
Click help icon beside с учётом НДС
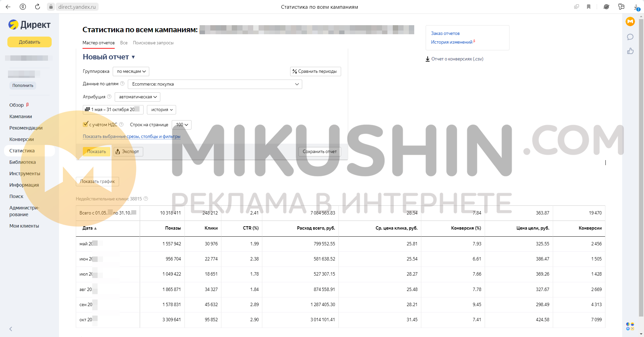tap(121, 125)
